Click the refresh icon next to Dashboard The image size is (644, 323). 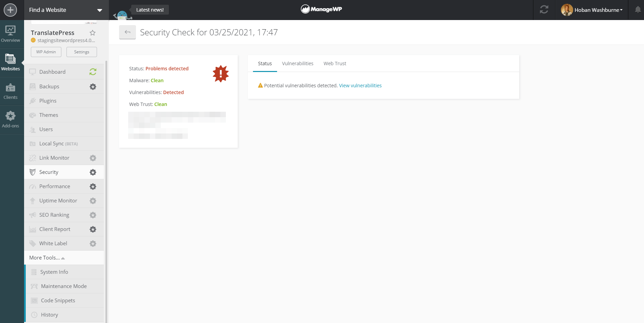[x=93, y=72]
